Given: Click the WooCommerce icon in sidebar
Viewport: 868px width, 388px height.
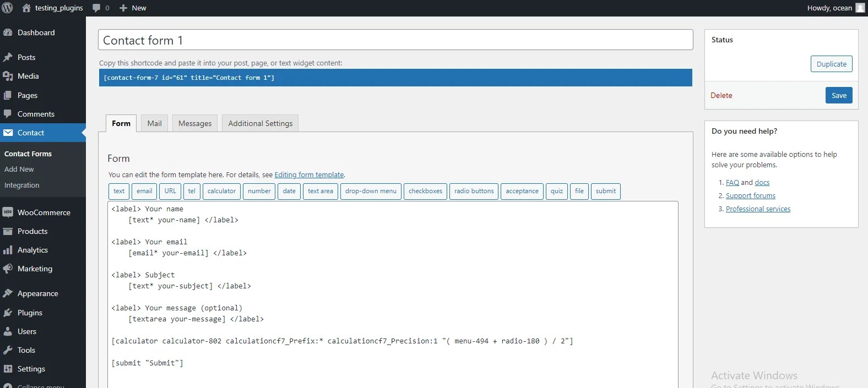Looking at the screenshot, I should coord(8,212).
